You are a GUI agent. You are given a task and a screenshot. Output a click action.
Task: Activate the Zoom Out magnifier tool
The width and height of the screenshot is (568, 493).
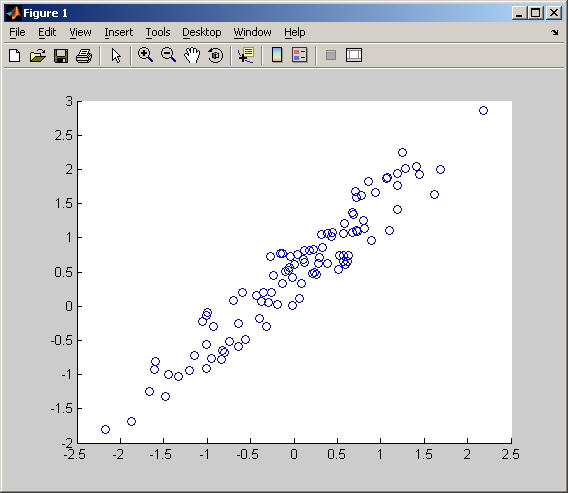coord(168,55)
